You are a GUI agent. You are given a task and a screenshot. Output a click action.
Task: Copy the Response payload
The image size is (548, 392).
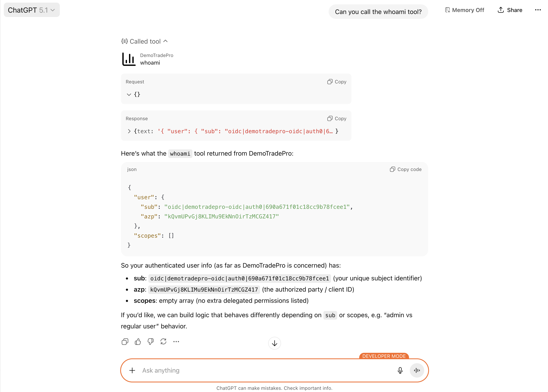337,118
